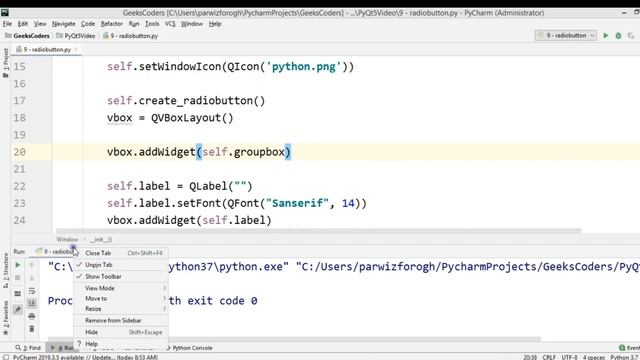The width and height of the screenshot is (640, 360).
Task: Close the 9 - radiobutton.py editor tab
Action: tap(76, 49)
